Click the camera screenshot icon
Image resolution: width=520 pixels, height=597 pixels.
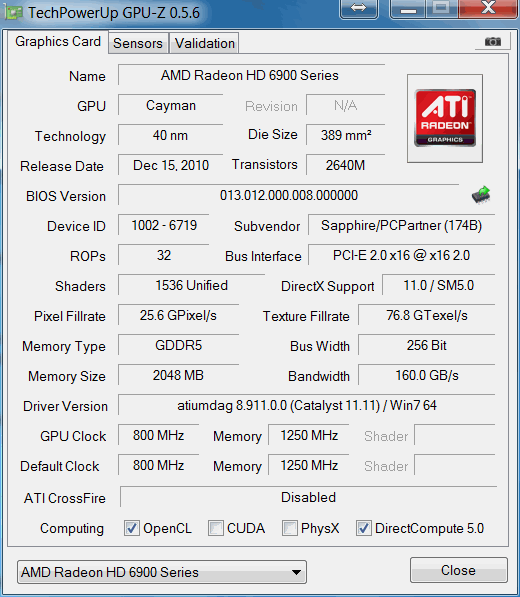pyautogui.click(x=493, y=41)
